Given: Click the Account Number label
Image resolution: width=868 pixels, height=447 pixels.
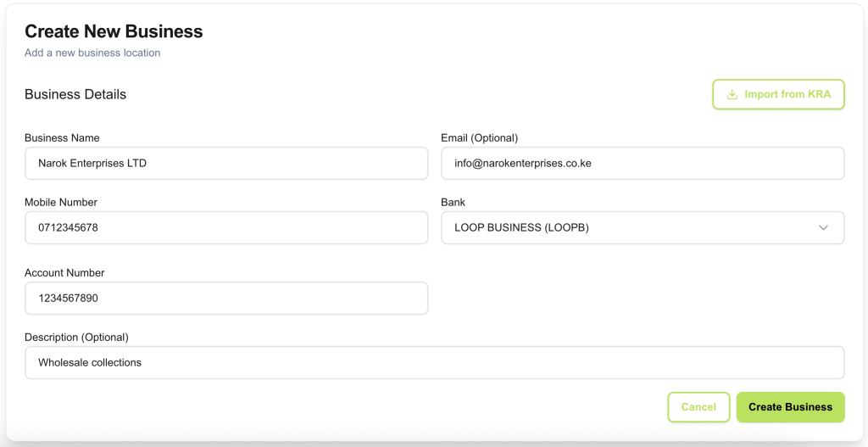Looking at the screenshot, I should coord(64,272).
